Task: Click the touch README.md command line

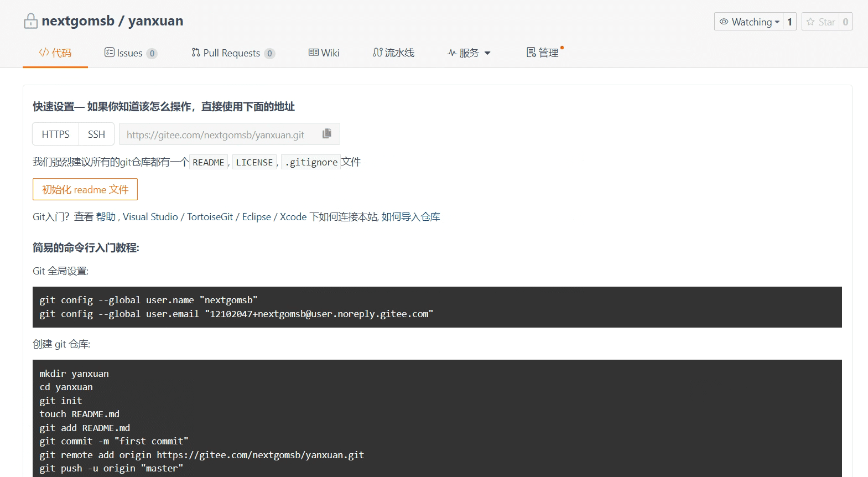Action: click(80, 414)
